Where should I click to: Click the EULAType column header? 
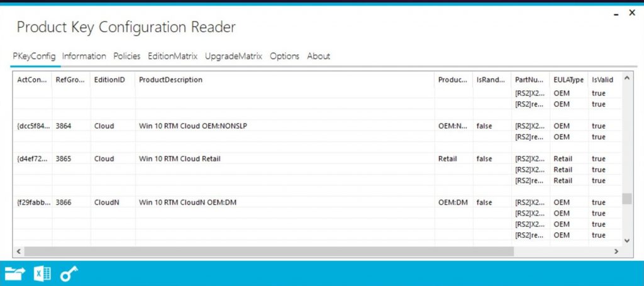(x=569, y=80)
